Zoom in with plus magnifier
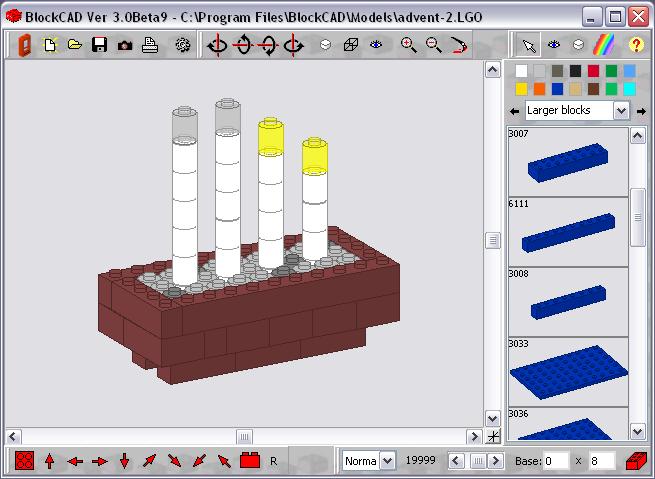Screen dimensions: 655x479 coord(408,45)
